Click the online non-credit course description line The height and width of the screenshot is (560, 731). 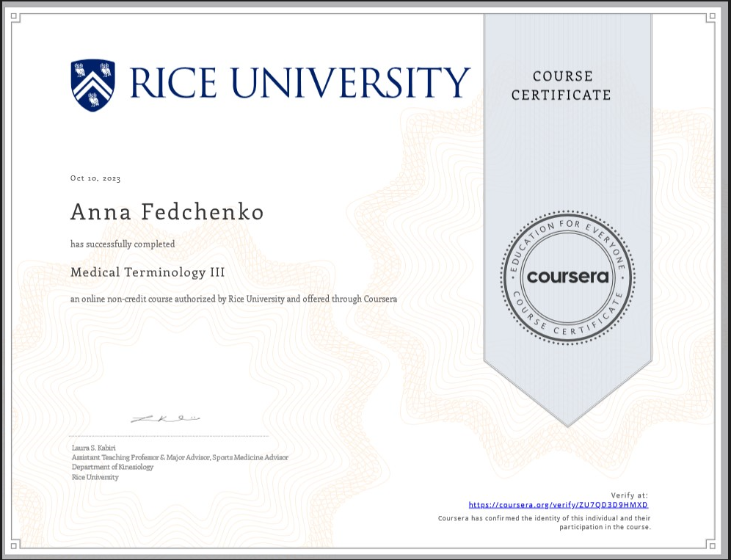click(233, 299)
